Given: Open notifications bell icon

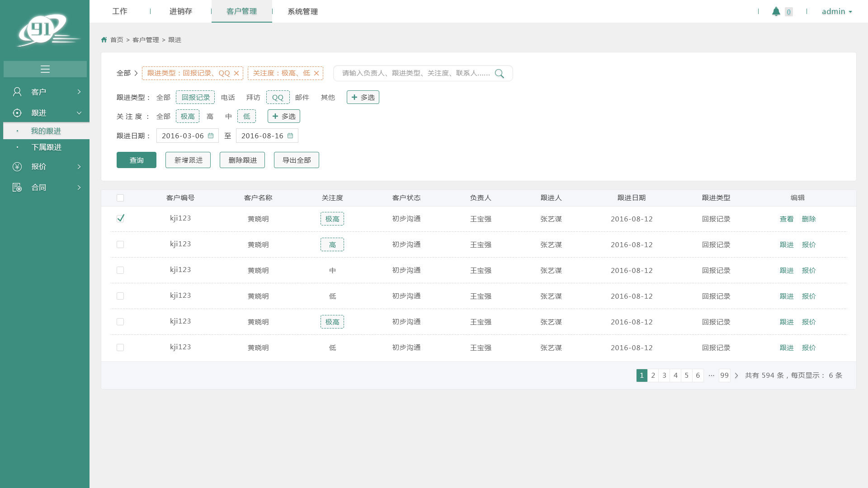Looking at the screenshot, I should point(776,11).
